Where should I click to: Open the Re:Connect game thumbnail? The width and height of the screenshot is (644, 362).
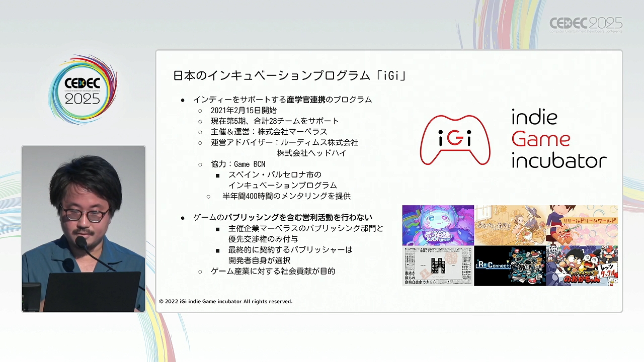coord(509,266)
